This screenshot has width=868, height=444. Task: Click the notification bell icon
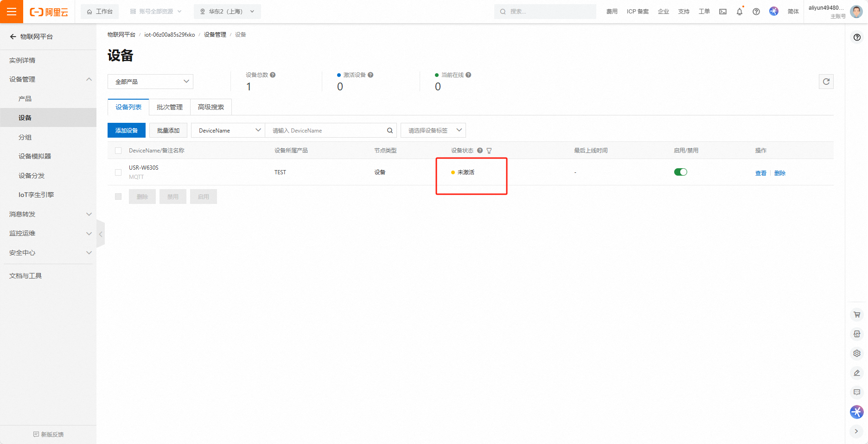click(x=739, y=12)
